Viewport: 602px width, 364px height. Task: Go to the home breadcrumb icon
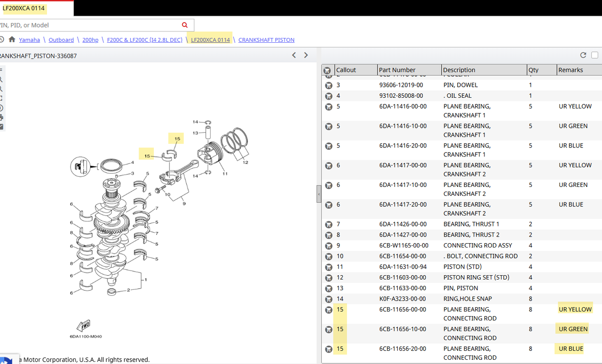click(x=12, y=39)
